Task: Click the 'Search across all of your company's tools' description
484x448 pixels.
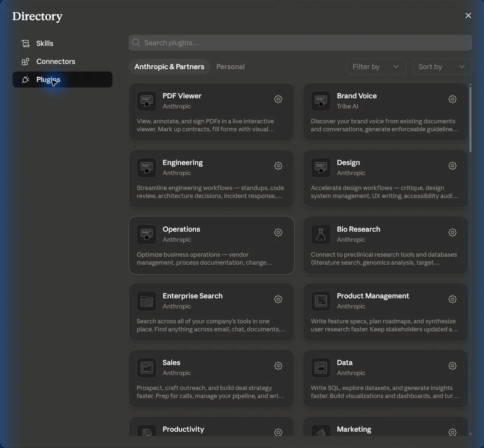Action: [211, 325]
